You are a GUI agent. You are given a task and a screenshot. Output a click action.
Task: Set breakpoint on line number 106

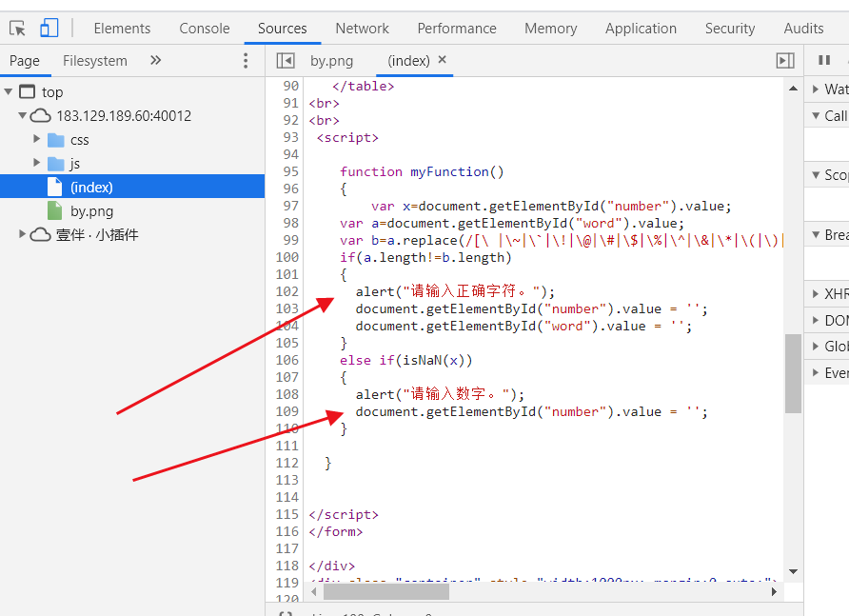287,360
